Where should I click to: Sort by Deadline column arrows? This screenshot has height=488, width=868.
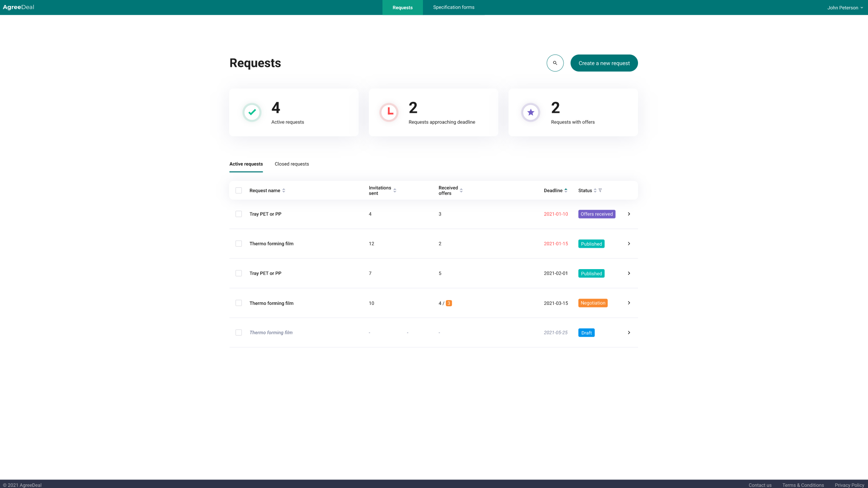click(566, 190)
